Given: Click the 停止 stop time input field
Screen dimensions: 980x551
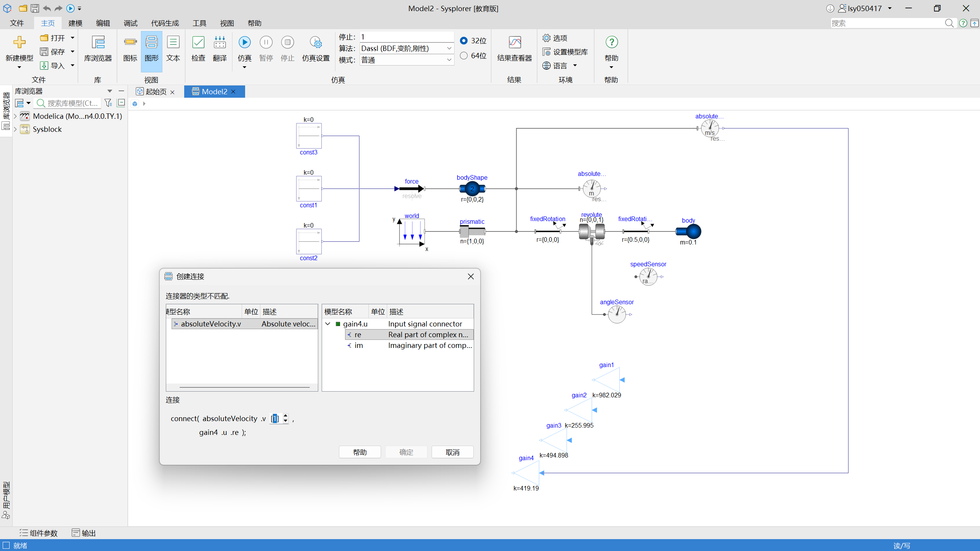Looking at the screenshot, I should (407, 37).
